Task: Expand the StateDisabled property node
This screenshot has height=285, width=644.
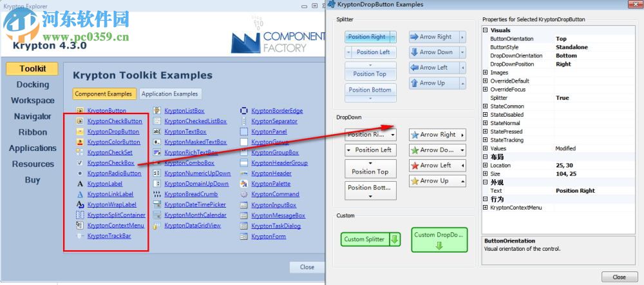Action: coord(486,115)
